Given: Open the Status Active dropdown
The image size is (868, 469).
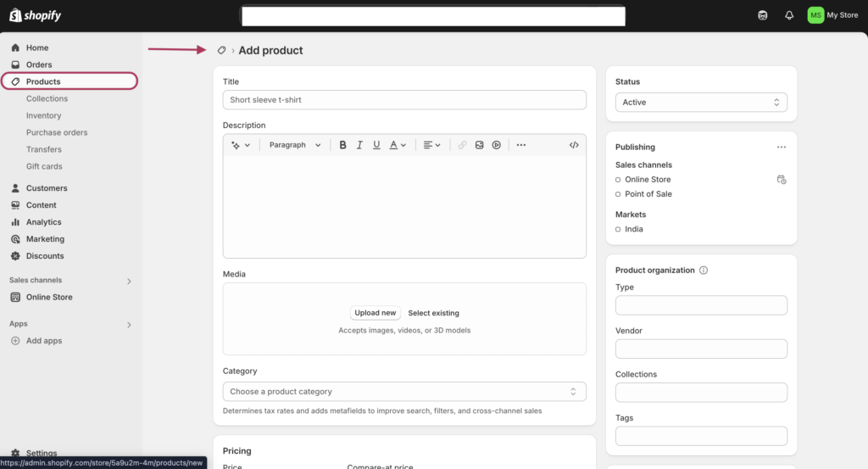Looking at the screenshot, I should (701, 103).
